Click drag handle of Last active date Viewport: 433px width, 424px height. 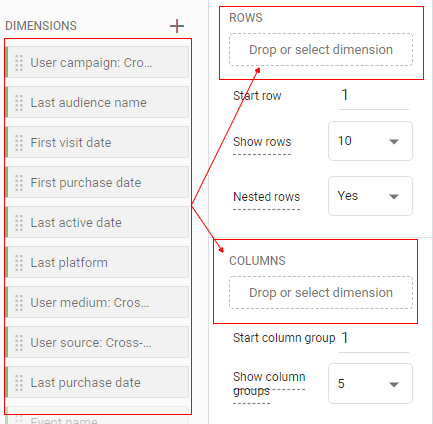tap(19, 223)
